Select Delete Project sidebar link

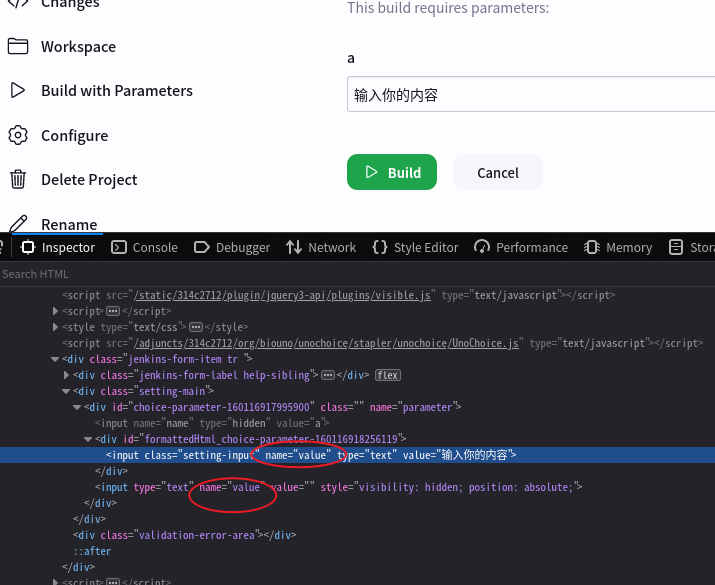click(89, 180)
